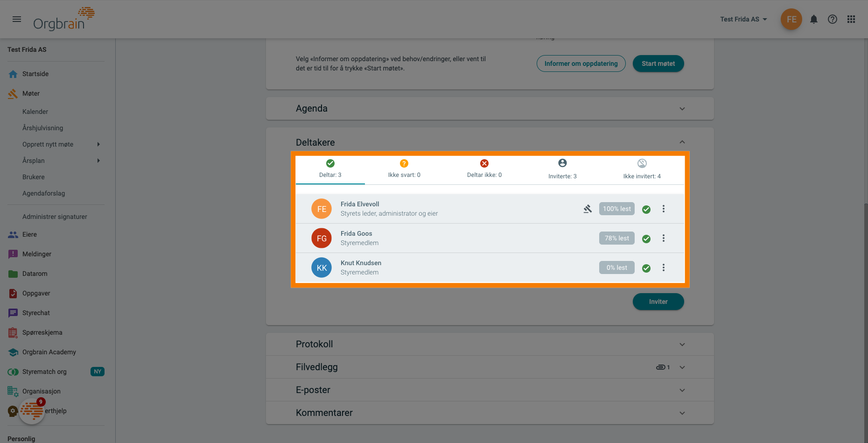The width and height of the screenshot is (868, 443).
Task: Click attendance checkmark for Frida Goos
Action: point(646,239)
